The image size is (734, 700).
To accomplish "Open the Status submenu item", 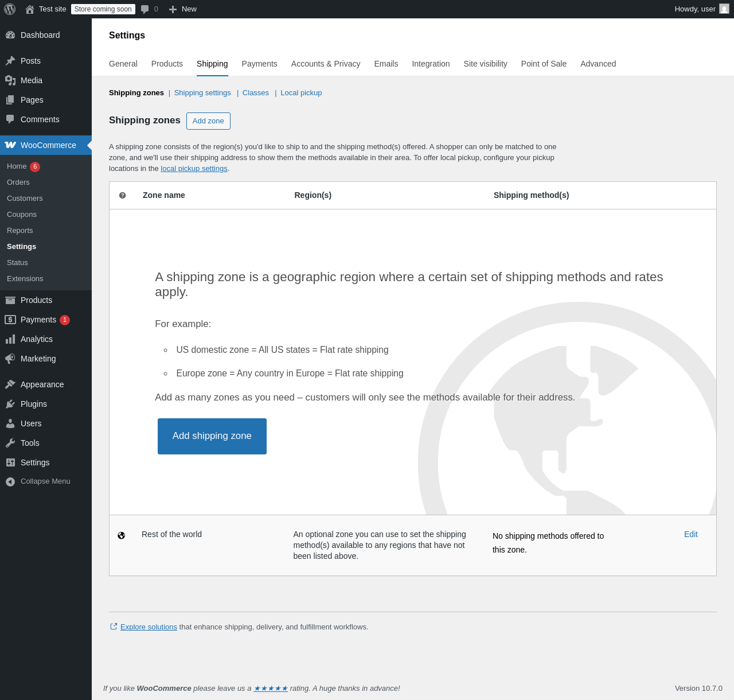I will pyautogui.click(x=17, y=263).
